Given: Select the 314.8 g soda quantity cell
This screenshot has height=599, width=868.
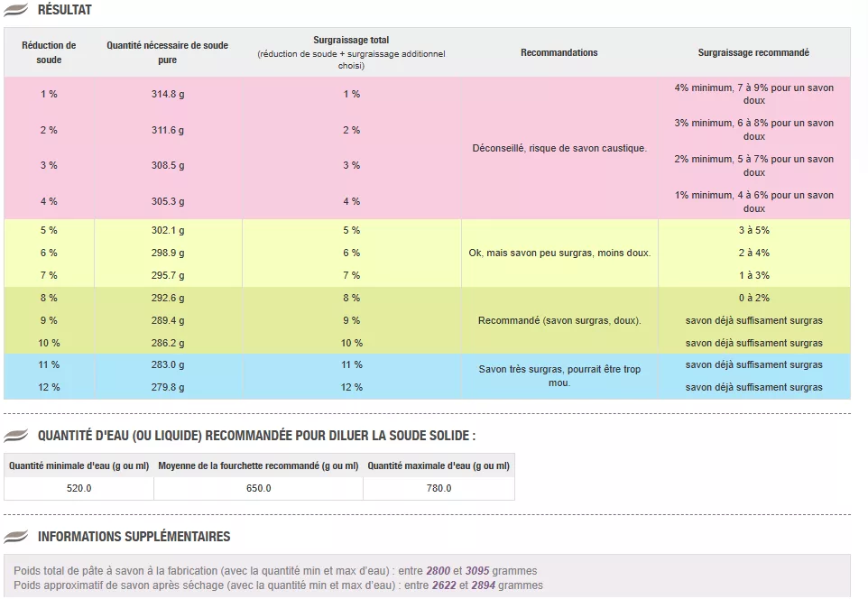Looking at the screenshot, I should [168, 94].
